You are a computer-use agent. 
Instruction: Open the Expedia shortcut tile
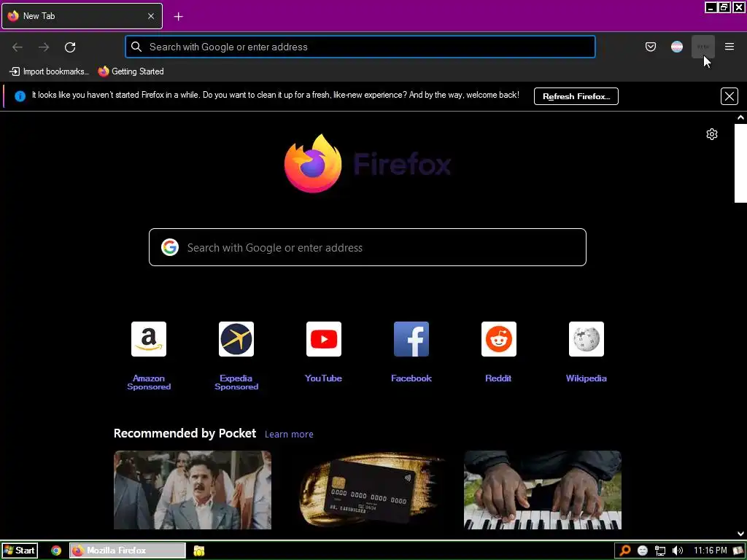tap(236, 339)
